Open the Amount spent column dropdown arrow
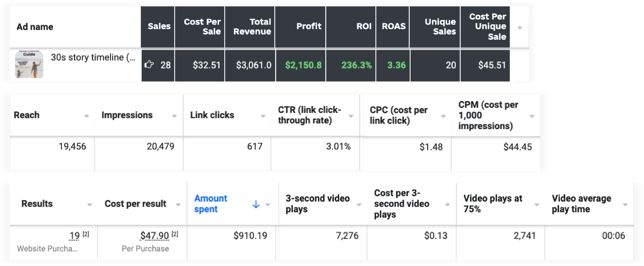 pyautogui.click(x=268, y=205)
